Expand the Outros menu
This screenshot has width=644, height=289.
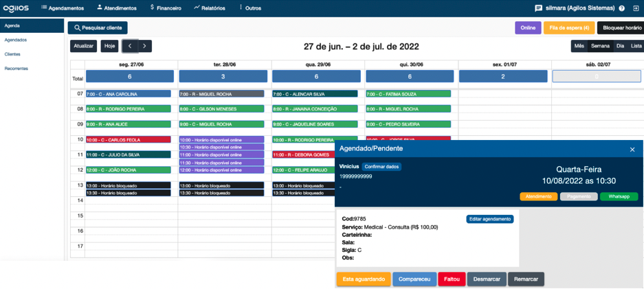click(249, 8)
